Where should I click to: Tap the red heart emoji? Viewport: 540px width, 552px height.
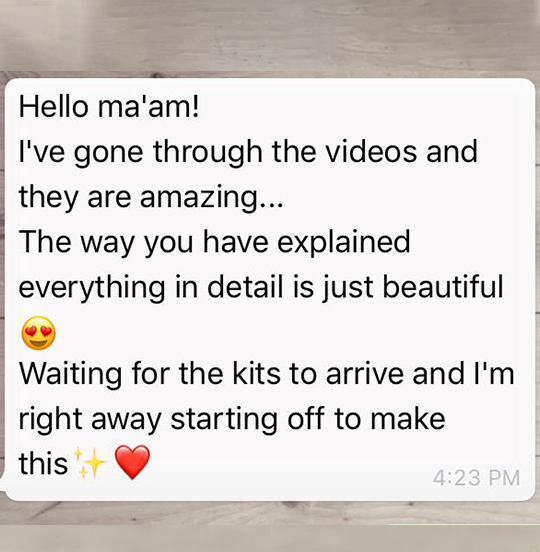[132, 462]
